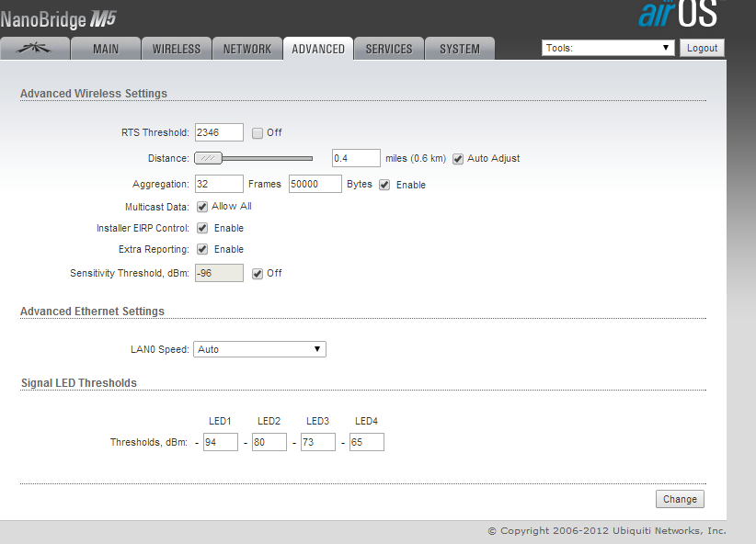Screen dimensions: 756x544
Task: Click the Change button
Action: tap(680, 499)
